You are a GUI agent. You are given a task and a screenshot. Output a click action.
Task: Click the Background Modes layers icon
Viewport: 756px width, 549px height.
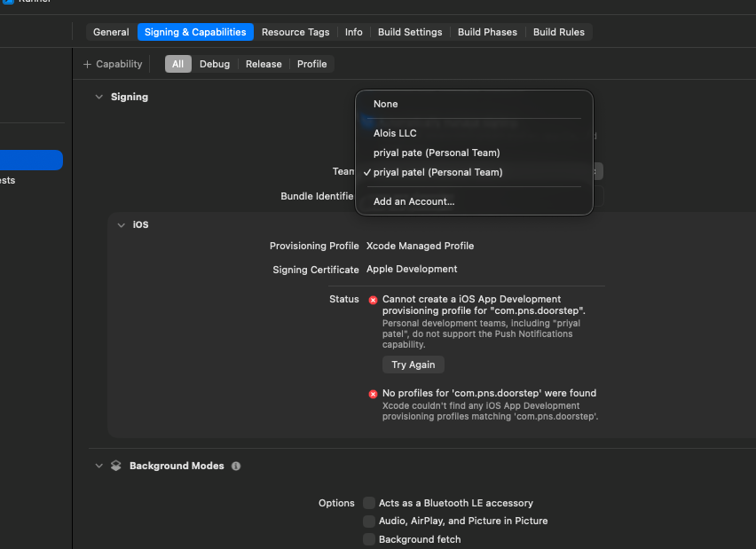pyautogui.click(x=116, y=466)
